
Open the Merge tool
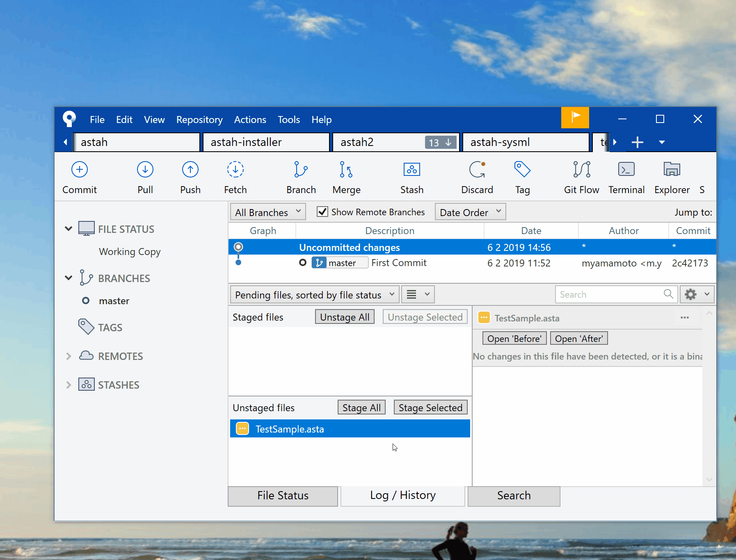coord(346,170)
